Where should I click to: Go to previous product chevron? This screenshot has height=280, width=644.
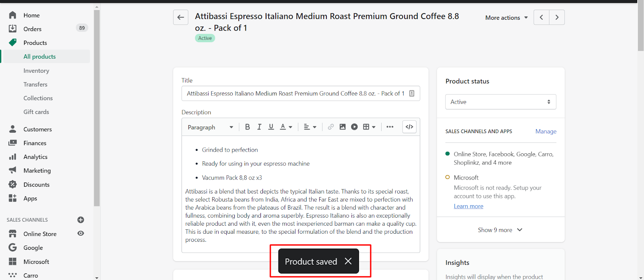541,17
